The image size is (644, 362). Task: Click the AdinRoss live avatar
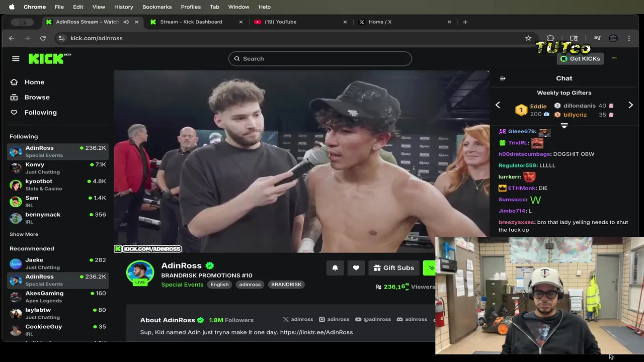tap(140, 274)
